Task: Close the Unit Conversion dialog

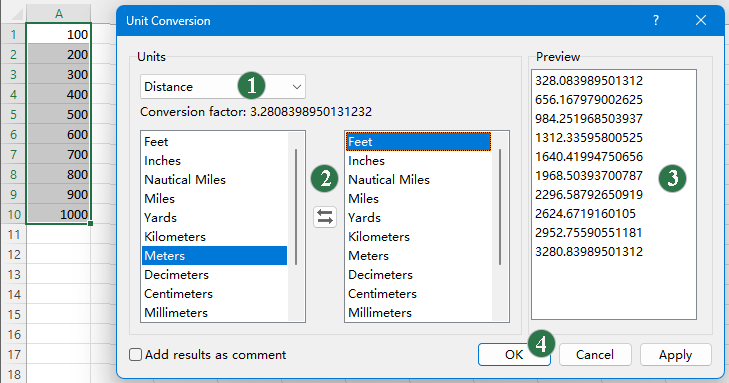Action: 701,20
